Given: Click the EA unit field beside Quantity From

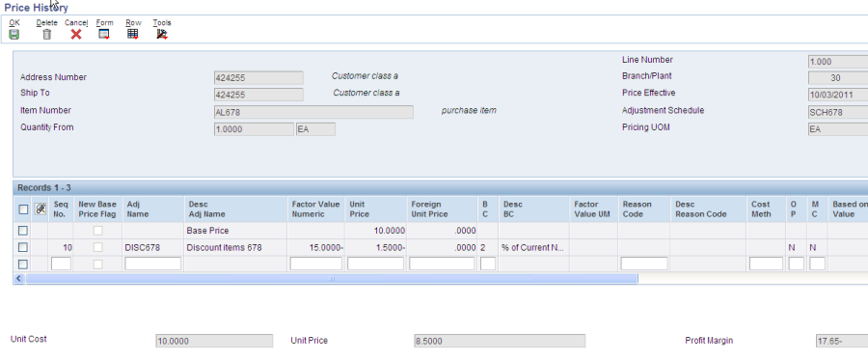Looking at the screenshot, I should 315,129.
